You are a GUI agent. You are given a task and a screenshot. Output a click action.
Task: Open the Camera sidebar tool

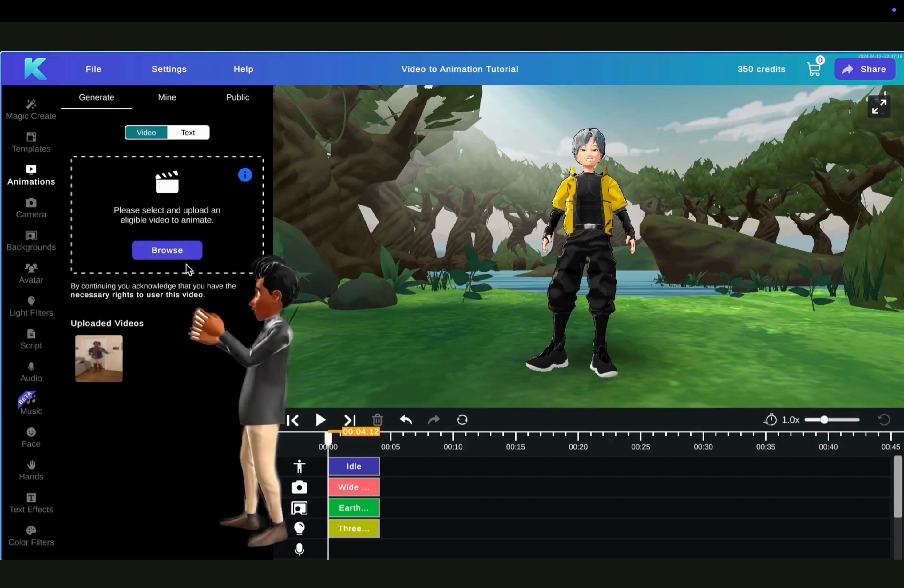(31, 208)
